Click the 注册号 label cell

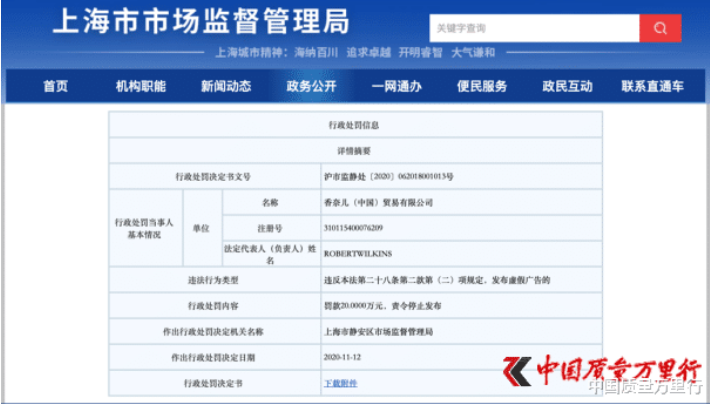tap(271, 228)
